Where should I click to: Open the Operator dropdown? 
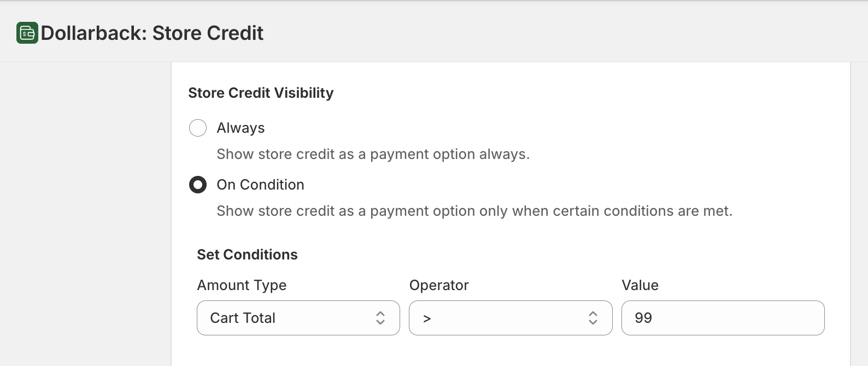click(510, 318)
